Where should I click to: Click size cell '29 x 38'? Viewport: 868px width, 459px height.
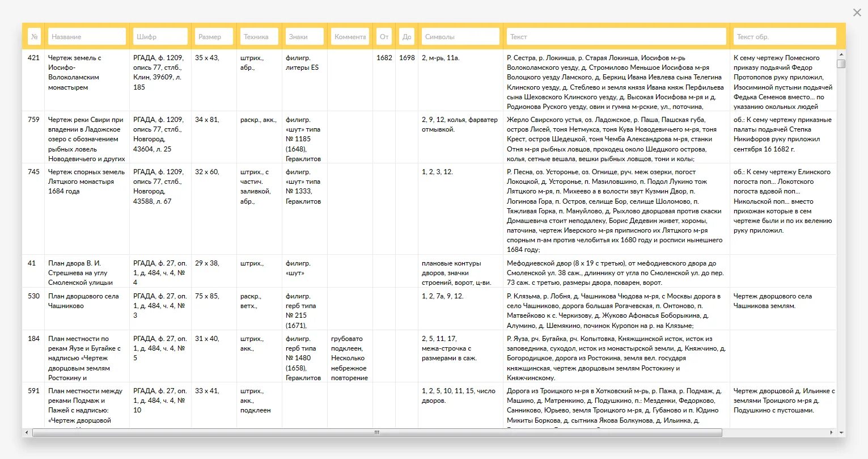(207, 263)
